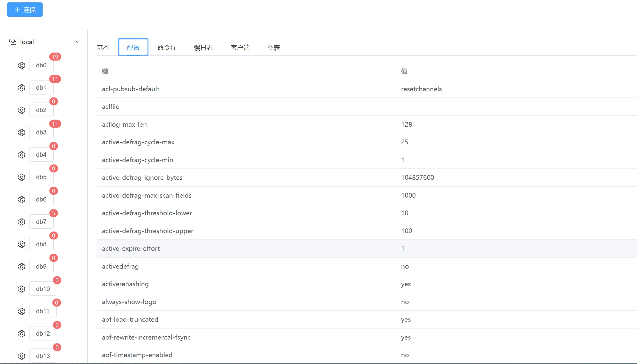Click the gear icon beside db13
The width and height of the screenshot is (637, 364).
point(21,356)
